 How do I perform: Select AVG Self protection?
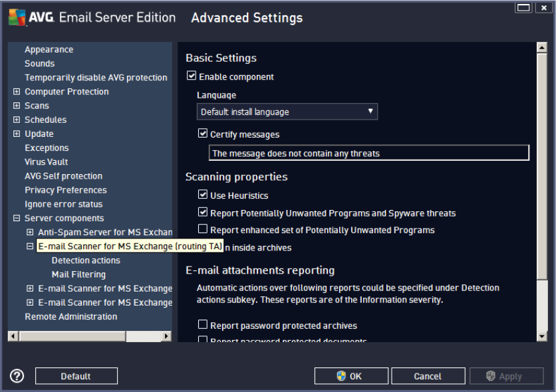(x=63, y=176)
